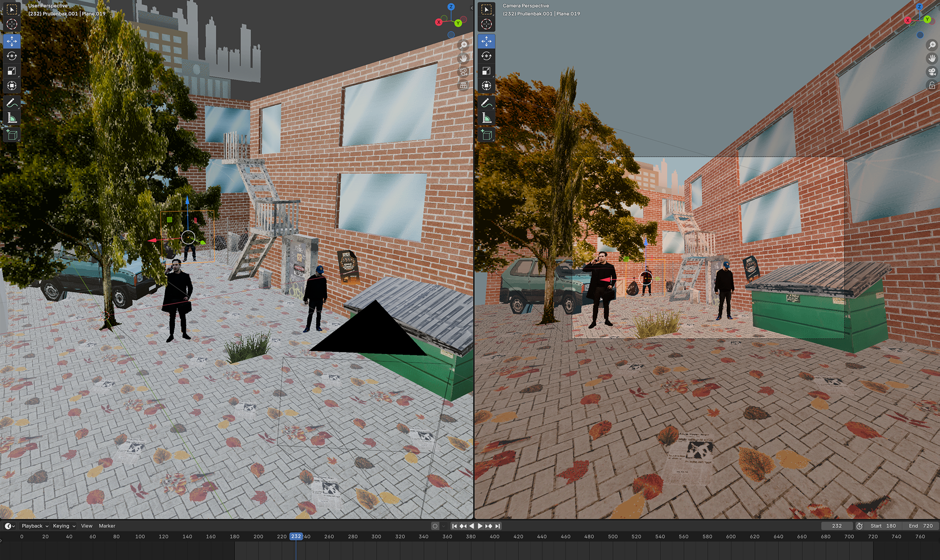This screenshot has height=560, width=940.
Task: Open the timeline View menu
Action: click(x=87, y=526)
